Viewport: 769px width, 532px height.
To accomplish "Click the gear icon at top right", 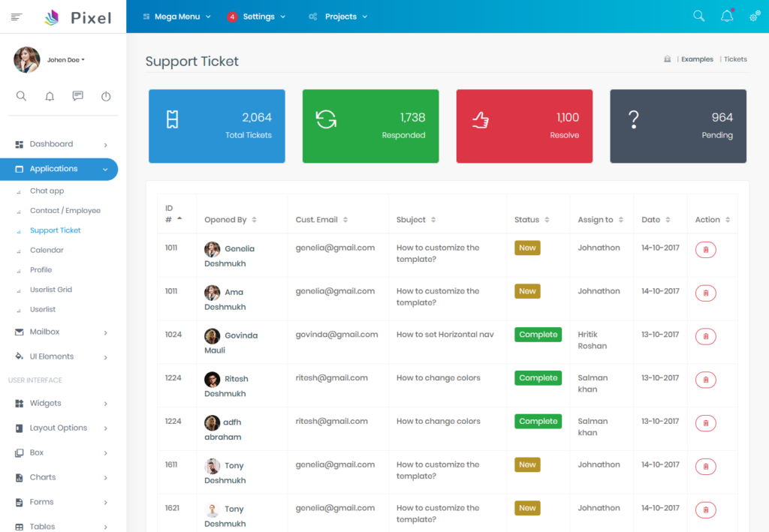I will 754,15.
